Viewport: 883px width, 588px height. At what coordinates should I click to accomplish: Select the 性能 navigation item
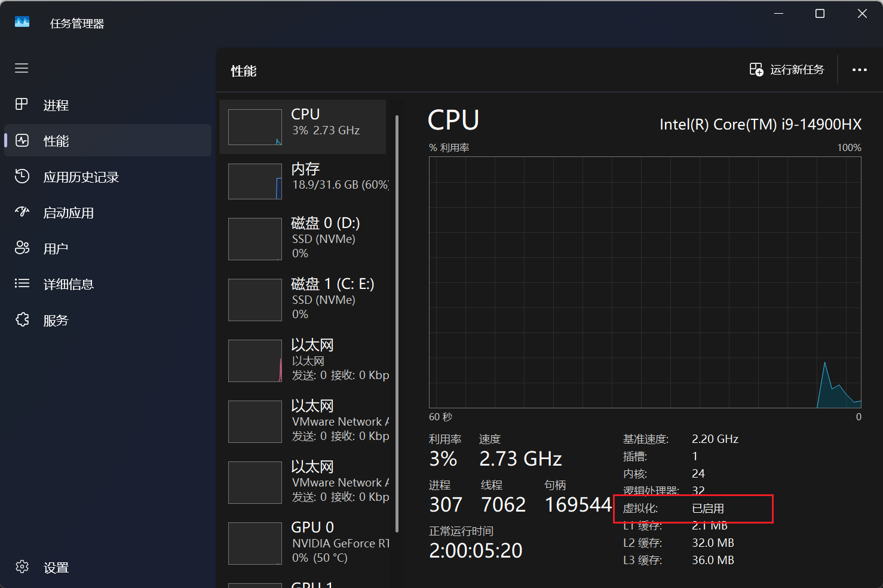pyautogui.click(x=108, y=140)
